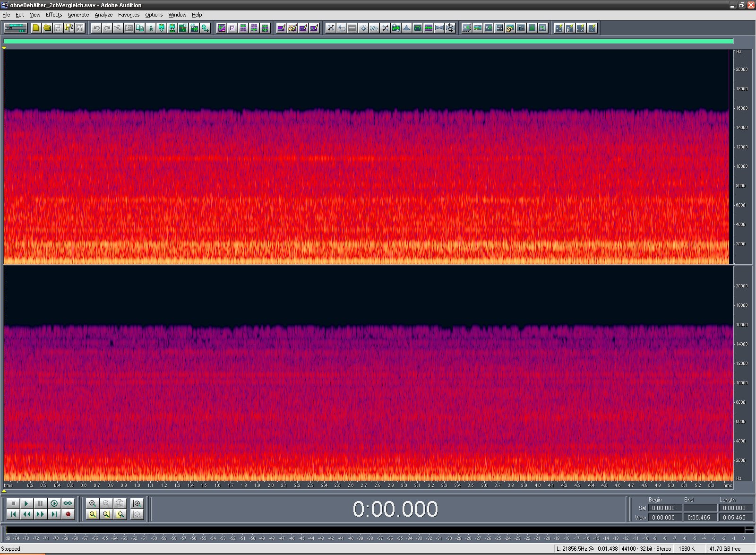The width and height of the screenshot is (756, 555).
Task: Open the Favorites menu
Action: click(129, 15)
